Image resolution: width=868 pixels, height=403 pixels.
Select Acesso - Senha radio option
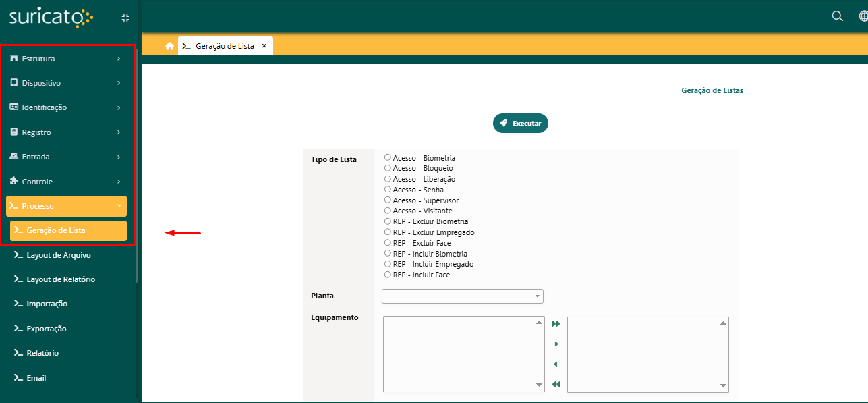(x=388, y=190)
